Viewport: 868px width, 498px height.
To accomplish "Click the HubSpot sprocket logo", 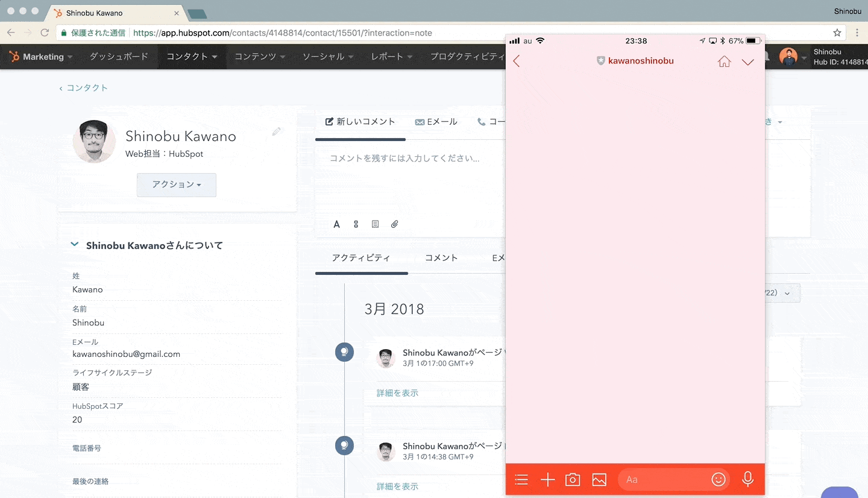I will [x=14, y=57].
